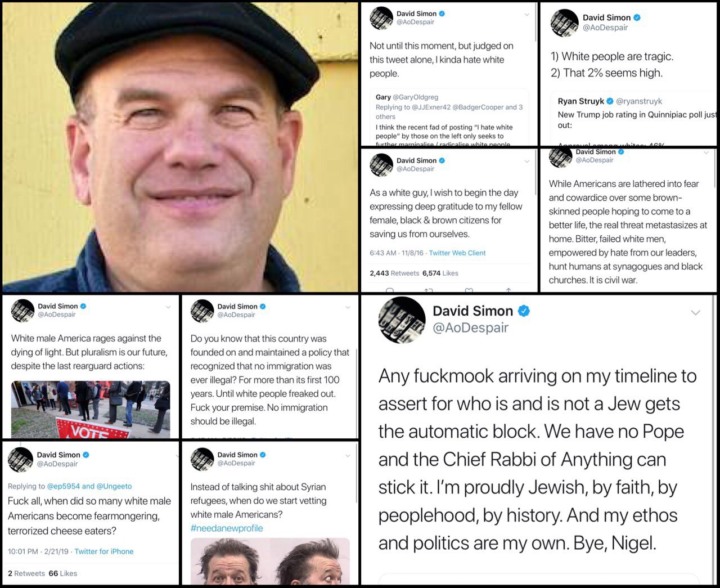Viewport: 720px width, 588px height.
Task: Click the verified badge next to Ryan Struyk
Action: (x=610, y=101)
